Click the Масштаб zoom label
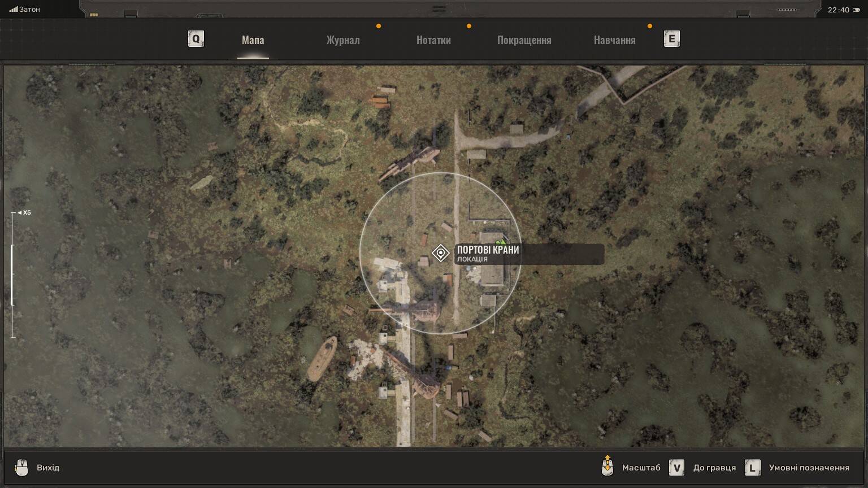The width and height of the screenshot is (868, 488). [x=641, y=468]
